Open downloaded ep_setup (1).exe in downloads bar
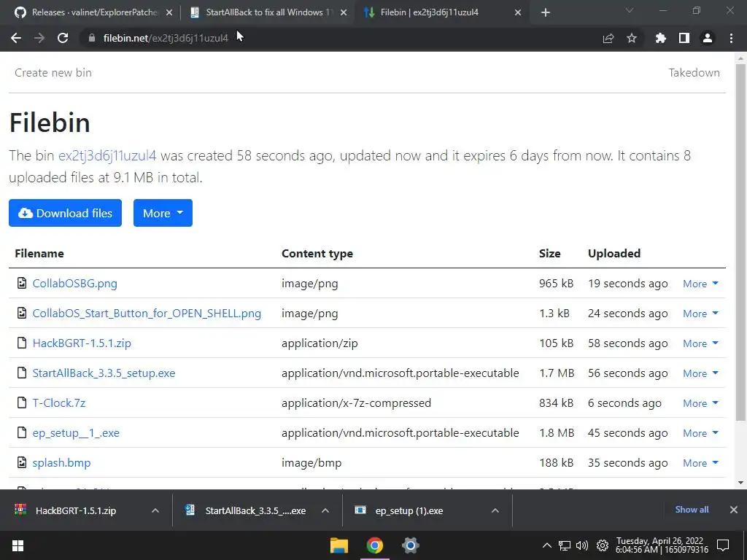Image resolution: width=747 pixels, height=560 pixels. [x=409, y=510]
